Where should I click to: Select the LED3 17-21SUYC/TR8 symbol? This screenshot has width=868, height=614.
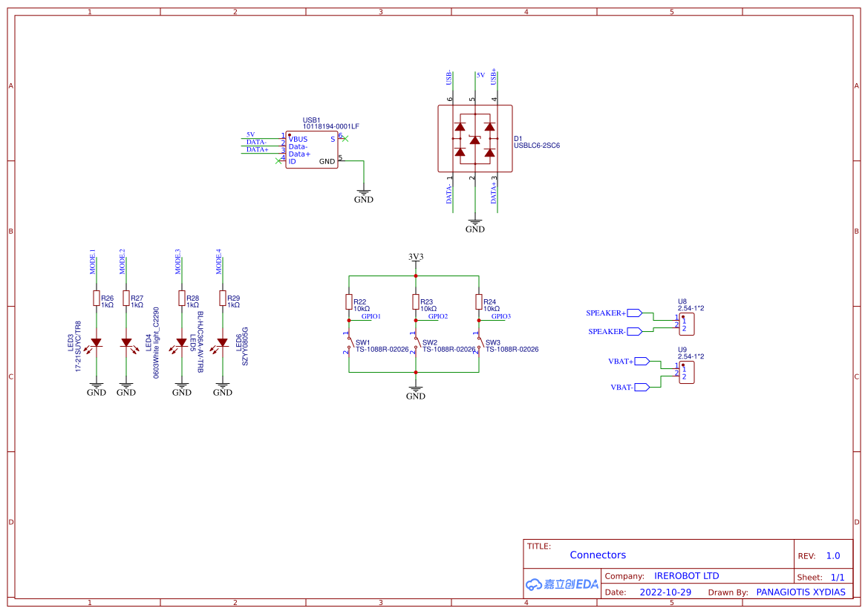[x=95, y=342]
